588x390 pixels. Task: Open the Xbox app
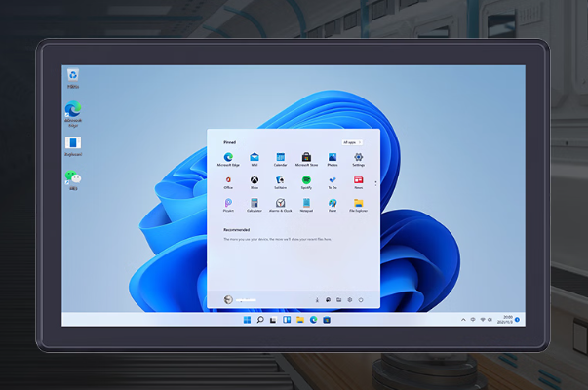tap(255, 180)
